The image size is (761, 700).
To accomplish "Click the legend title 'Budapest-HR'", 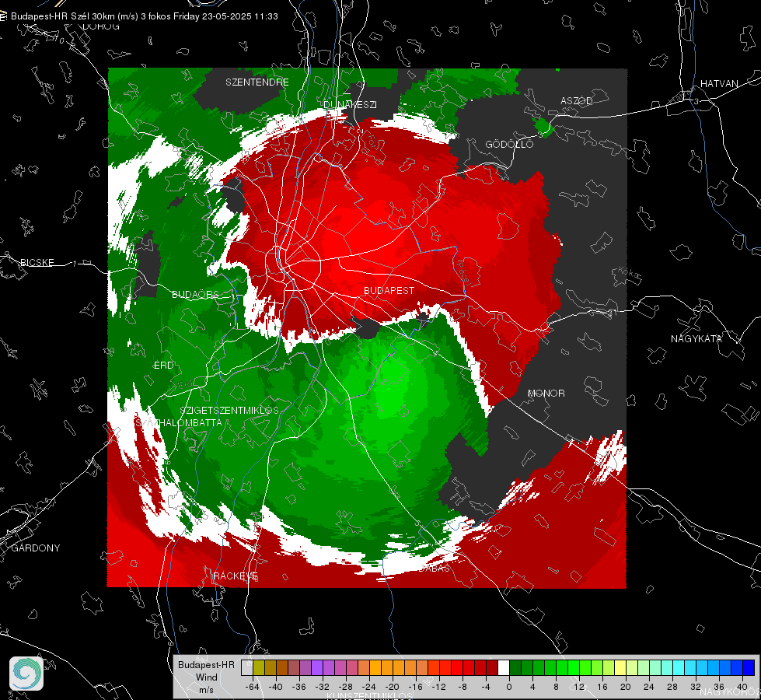I will click(206, 665).
